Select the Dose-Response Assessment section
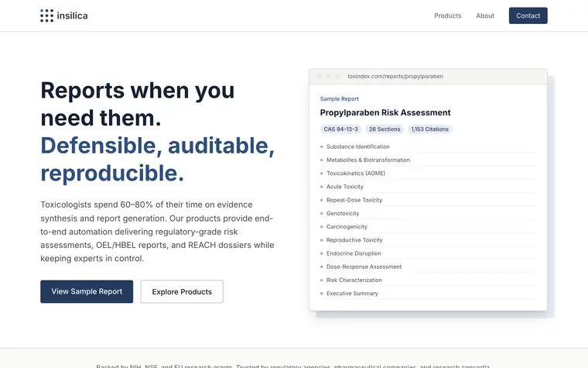588x368 pixels. coord(428,267)
